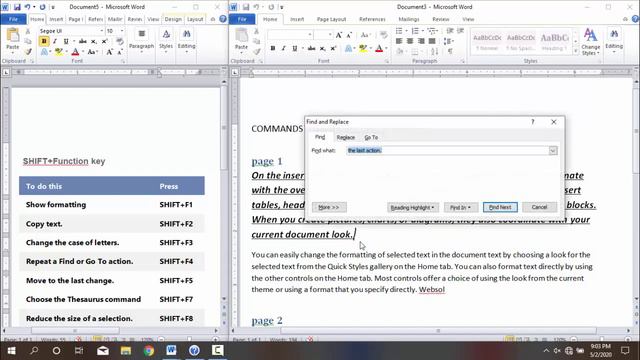Image resolution: width=640 pixels, height=360 pixels.
Task: Toggle Bold in Document3 ribbon
Action: pos(273,48)
